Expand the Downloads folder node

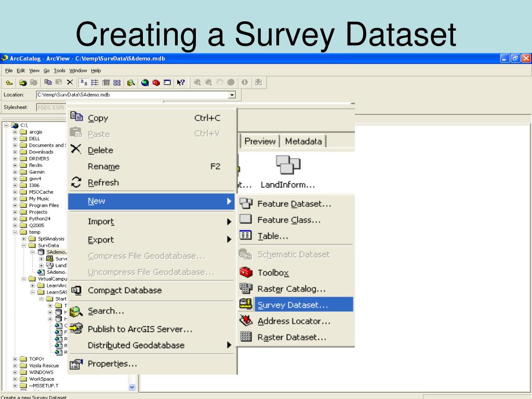point(15,152)
